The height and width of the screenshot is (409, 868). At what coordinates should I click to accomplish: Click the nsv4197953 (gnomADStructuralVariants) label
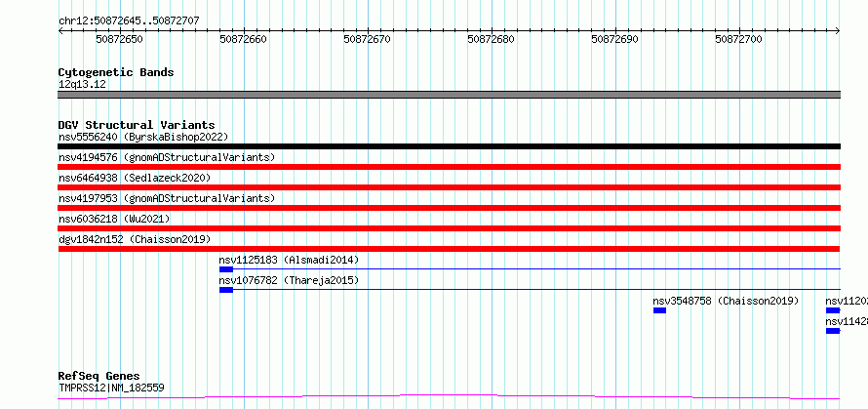pyautogui.click(x=167, y=198)
